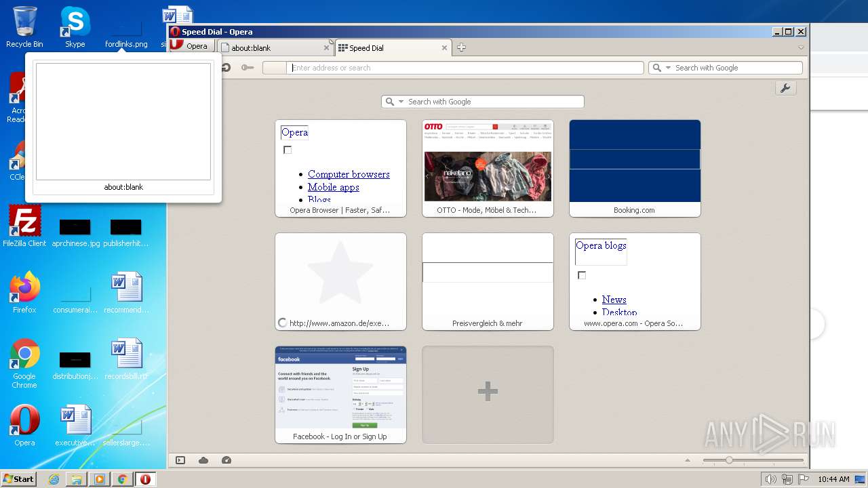Select recordsbill.rtf desktop document
The width and height of the screenshot is (868, 488).
(126, 359)
